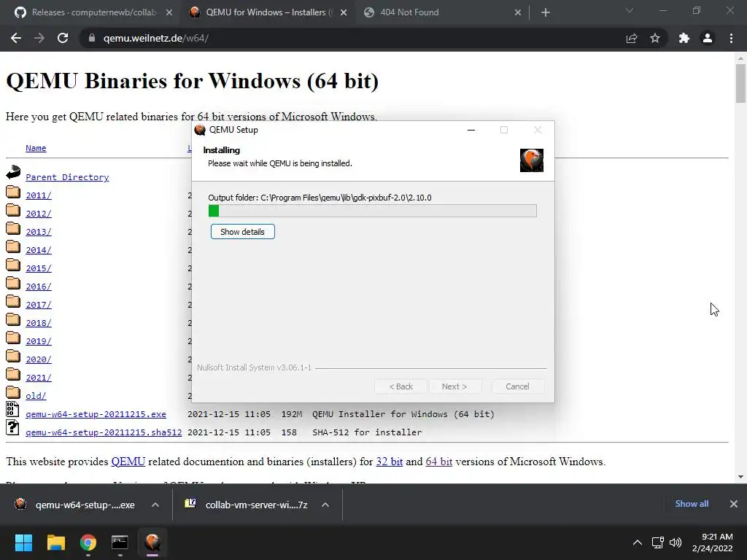Open the 2017/ folder link
The height and width of the screenshot is (560, 747).
click(x=39, y=305)
